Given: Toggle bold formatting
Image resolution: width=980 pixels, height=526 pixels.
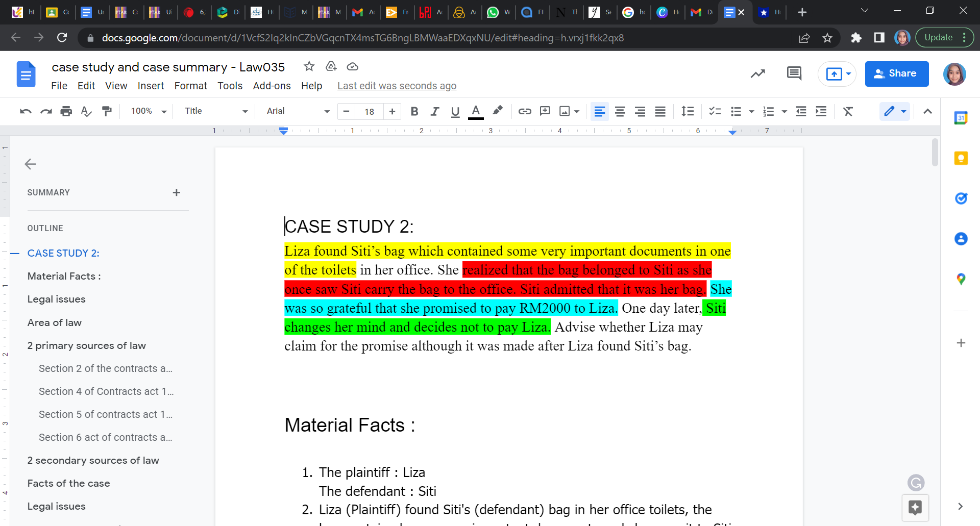Looking at the screenshot, I should (x=414, y=111).
